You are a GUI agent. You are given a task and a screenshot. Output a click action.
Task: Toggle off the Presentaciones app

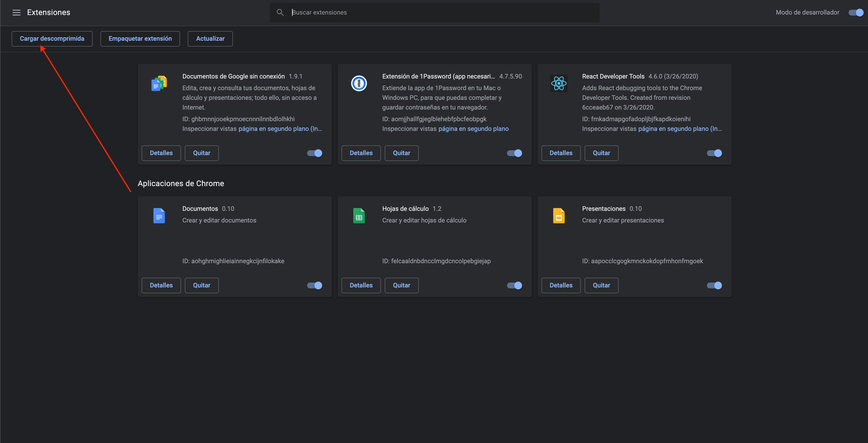point(714,285)
